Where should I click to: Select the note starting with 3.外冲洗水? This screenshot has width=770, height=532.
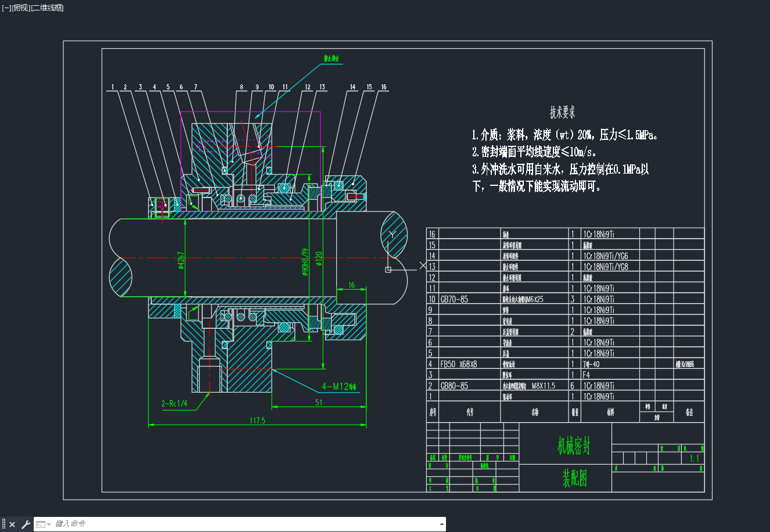(x=560, y=178)
